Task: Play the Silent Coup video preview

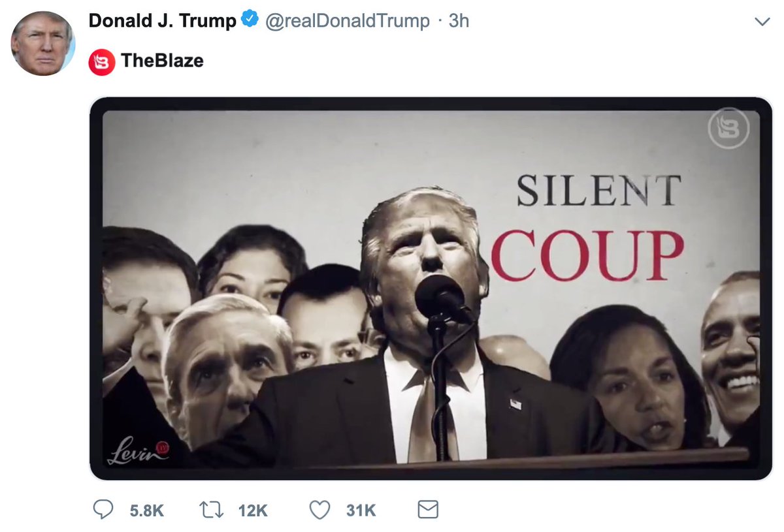Action: 431,289
